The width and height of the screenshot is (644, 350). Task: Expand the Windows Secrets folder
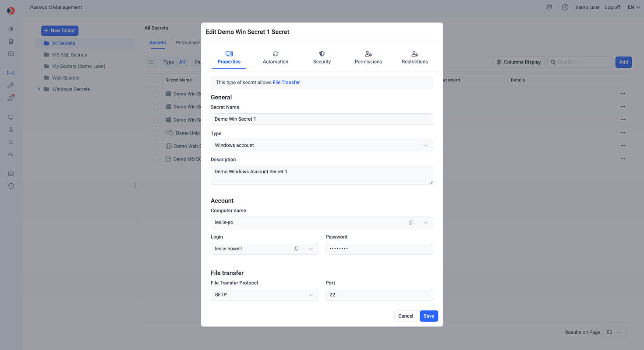(x=39, y=89)
